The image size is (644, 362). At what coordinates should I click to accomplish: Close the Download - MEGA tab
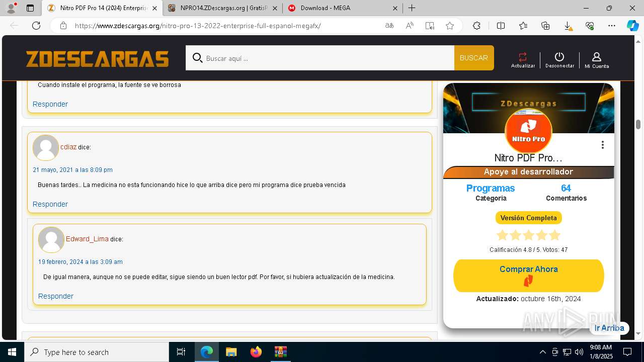tap(395, 8)
